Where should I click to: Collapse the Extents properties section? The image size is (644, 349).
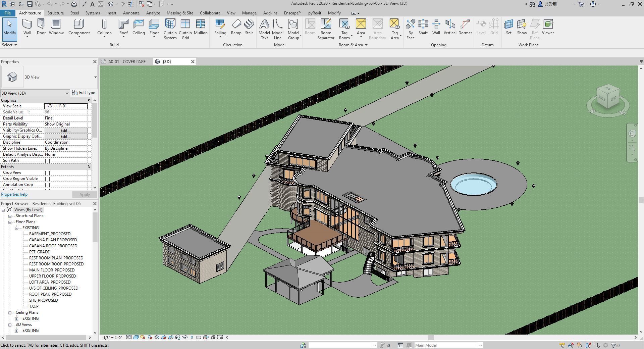point(89,167)
